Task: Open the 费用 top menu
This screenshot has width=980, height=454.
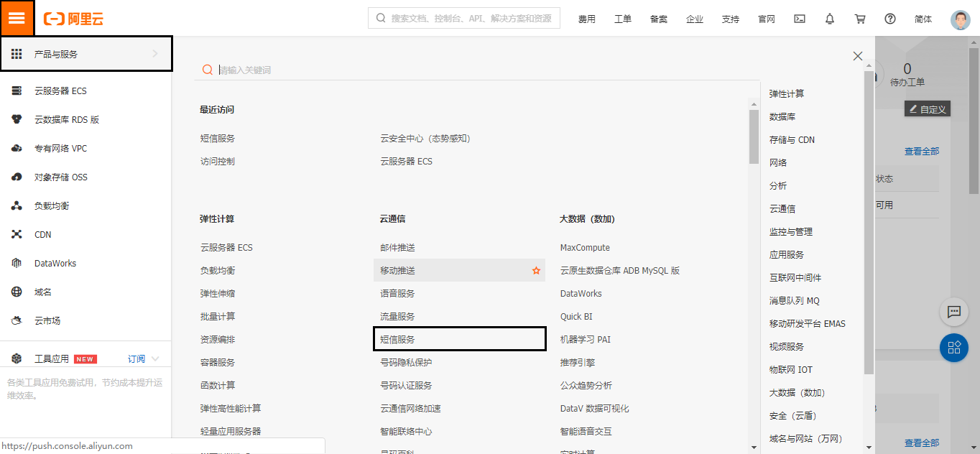Action: [587, 19]
